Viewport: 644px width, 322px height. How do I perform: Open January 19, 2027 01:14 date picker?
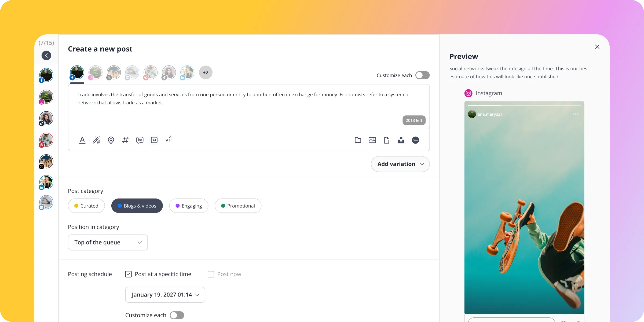pos(165,295)
